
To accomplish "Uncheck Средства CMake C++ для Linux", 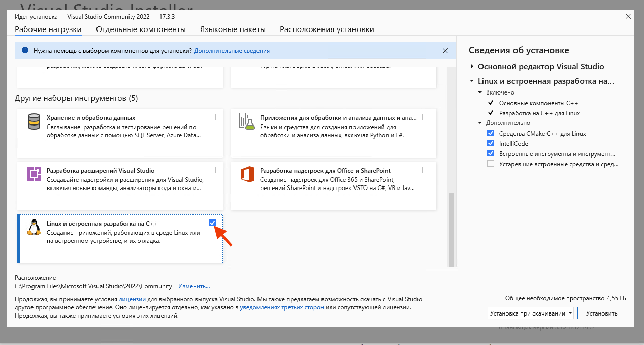I will pos(491,133).
